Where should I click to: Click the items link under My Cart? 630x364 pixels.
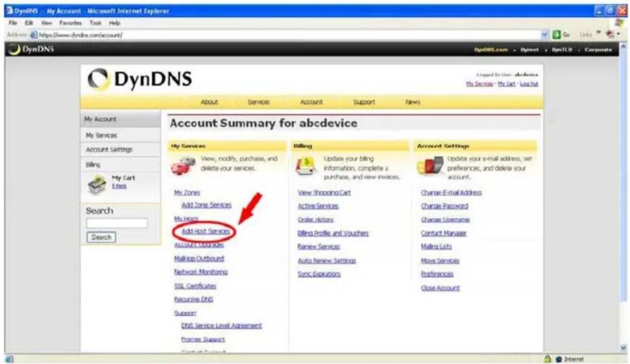click(x=119, y=186)
